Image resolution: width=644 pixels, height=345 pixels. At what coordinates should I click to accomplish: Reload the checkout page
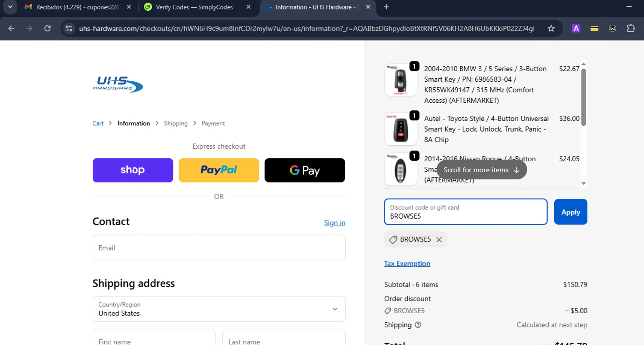point(48,28)
